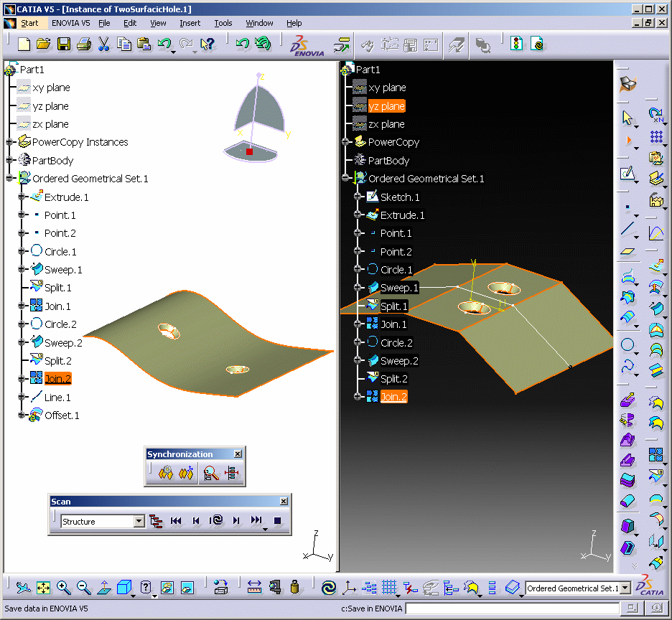Open the Structure dropdown in Scan toolbar
Viewport: 672px width, 620px height.
tap(139, 522)
